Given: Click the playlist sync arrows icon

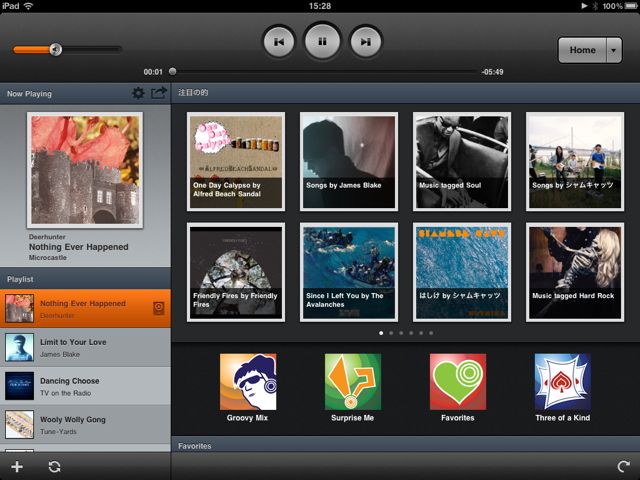Looking at the screenshot, I should tap(54, 467).
